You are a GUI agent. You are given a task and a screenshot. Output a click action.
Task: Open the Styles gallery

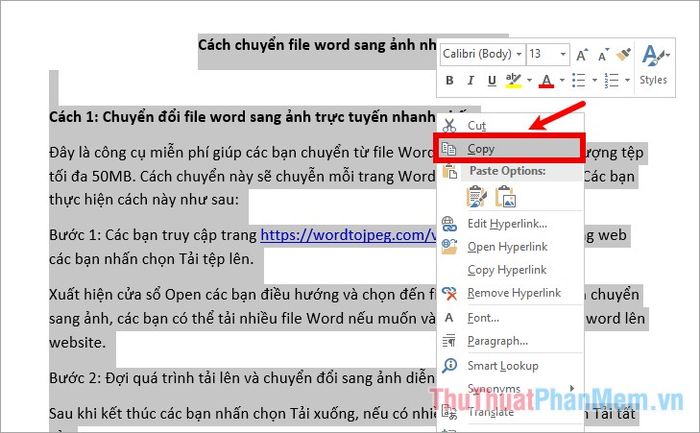click(654, 66)
